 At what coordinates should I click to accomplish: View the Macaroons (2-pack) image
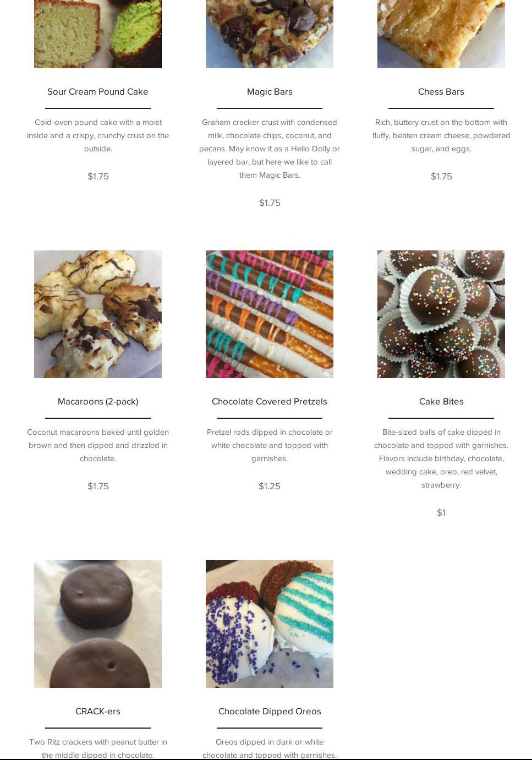click(98, 314)
